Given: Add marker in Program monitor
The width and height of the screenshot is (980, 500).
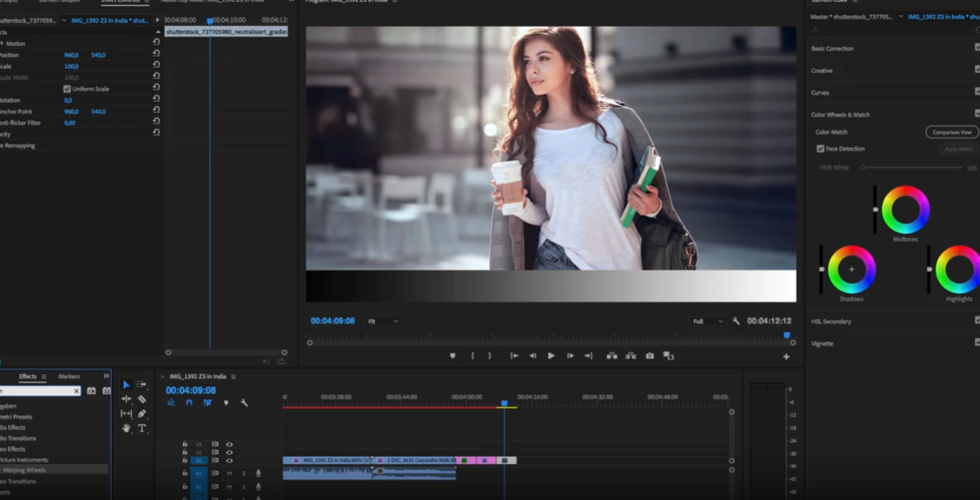Looking at the screenshot, I should 452,356.
